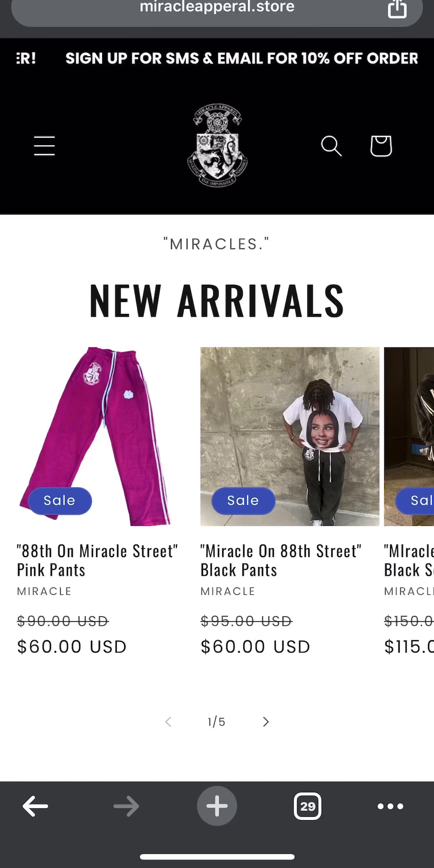
Task: Tap the share icon in the address bar
Action: (397, 8)
